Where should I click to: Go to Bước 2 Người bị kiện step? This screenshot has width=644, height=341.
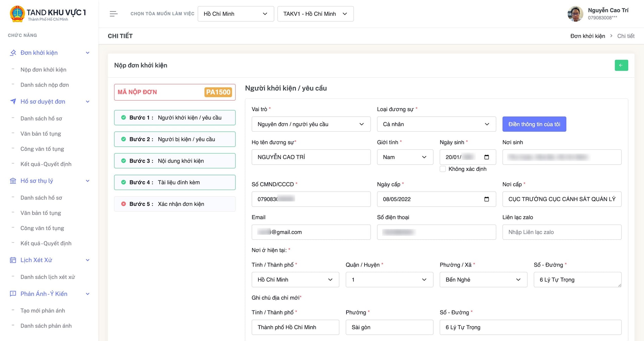(175, 139)
